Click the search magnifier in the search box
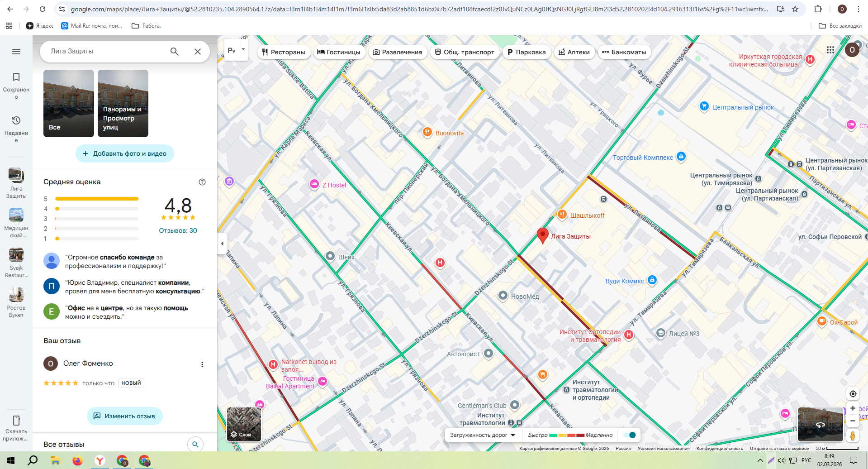Image resolution: width=868 pixels, height=469 pixels. click(174, 52)
